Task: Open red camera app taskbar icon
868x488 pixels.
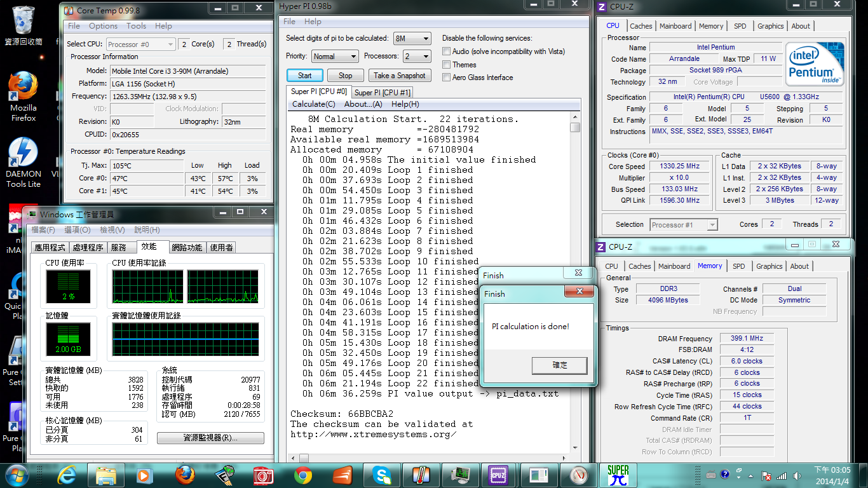Action: (264, 475)
